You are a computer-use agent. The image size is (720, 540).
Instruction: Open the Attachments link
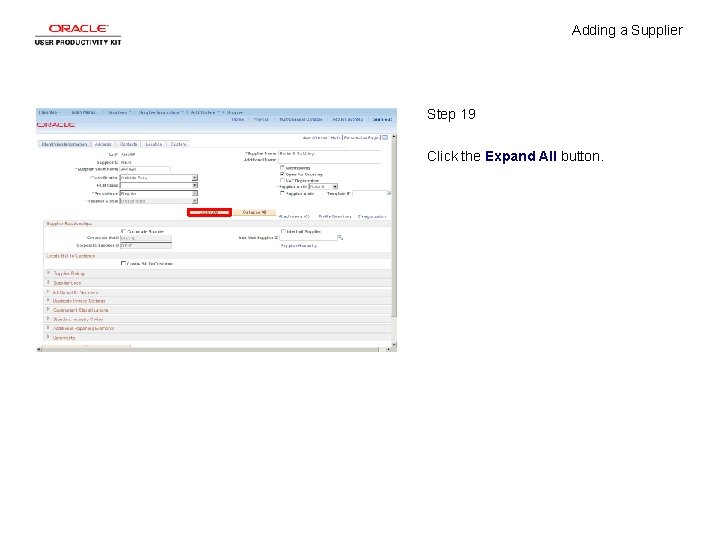point(294,216)
